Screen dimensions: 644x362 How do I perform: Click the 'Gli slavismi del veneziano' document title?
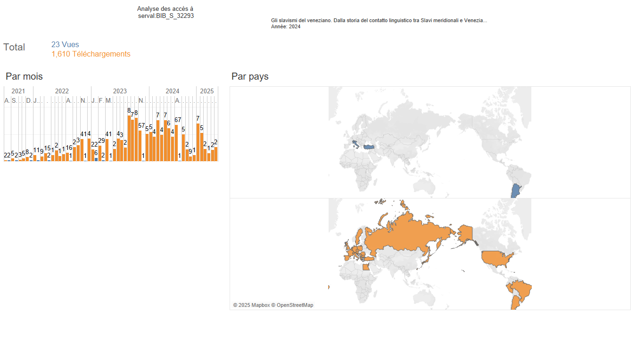pyautogui.click(x=379, y=21)
